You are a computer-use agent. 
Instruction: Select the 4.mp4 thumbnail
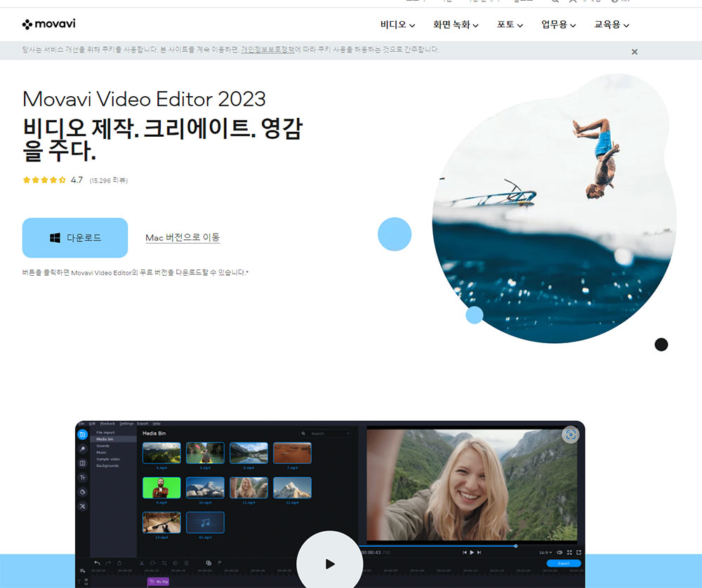point(161,453)
